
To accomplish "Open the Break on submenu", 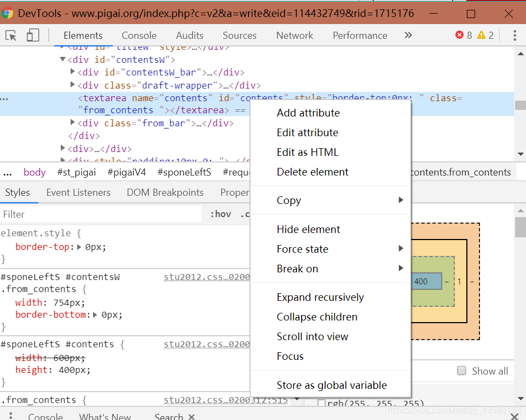I will [331, 269].
